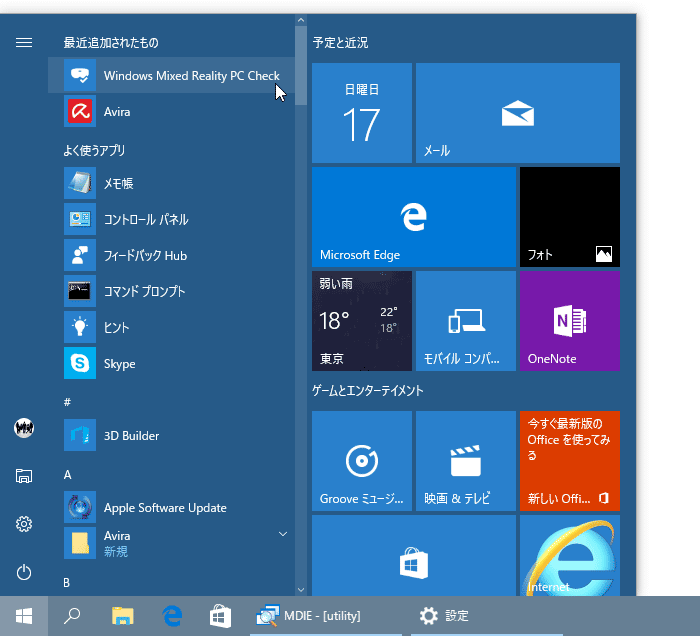
Task: Click the 最近追加されたもの heading
Action: pyautogui.click(x=111, y=43)
